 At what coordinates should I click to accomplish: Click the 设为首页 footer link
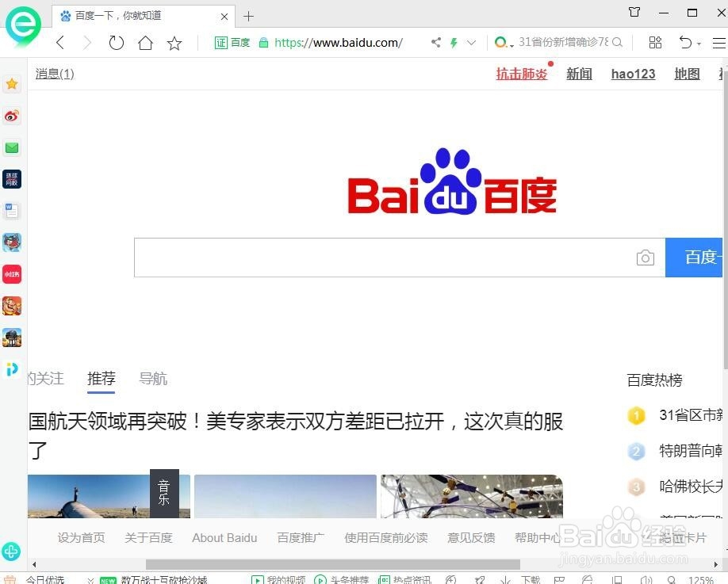point(81,538)
